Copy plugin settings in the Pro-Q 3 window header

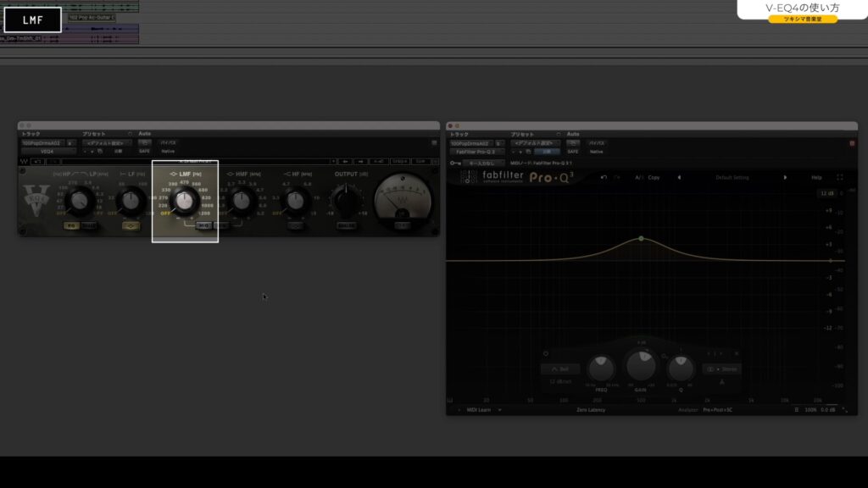click(x=529, y=152)
